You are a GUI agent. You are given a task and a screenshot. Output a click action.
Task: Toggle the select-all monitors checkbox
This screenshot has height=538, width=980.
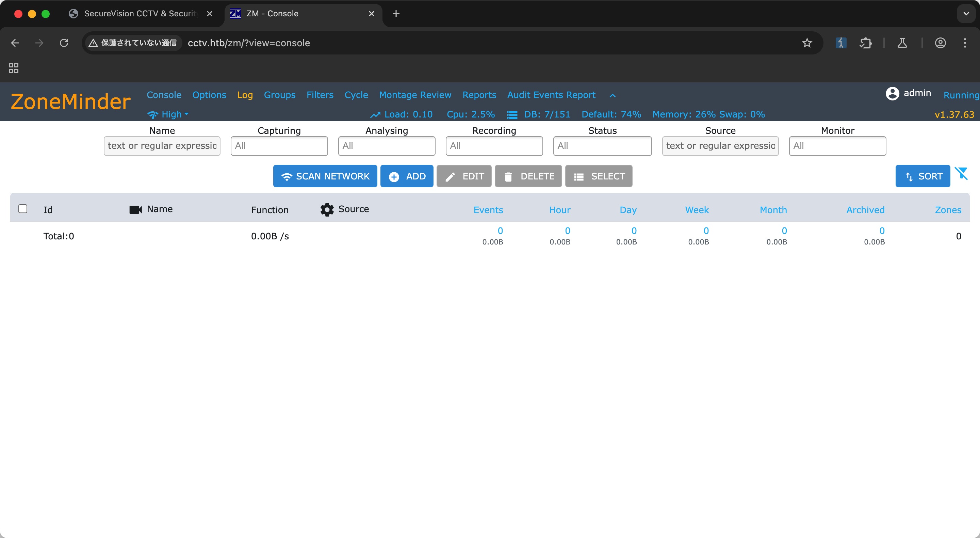[x=23, y=209]
